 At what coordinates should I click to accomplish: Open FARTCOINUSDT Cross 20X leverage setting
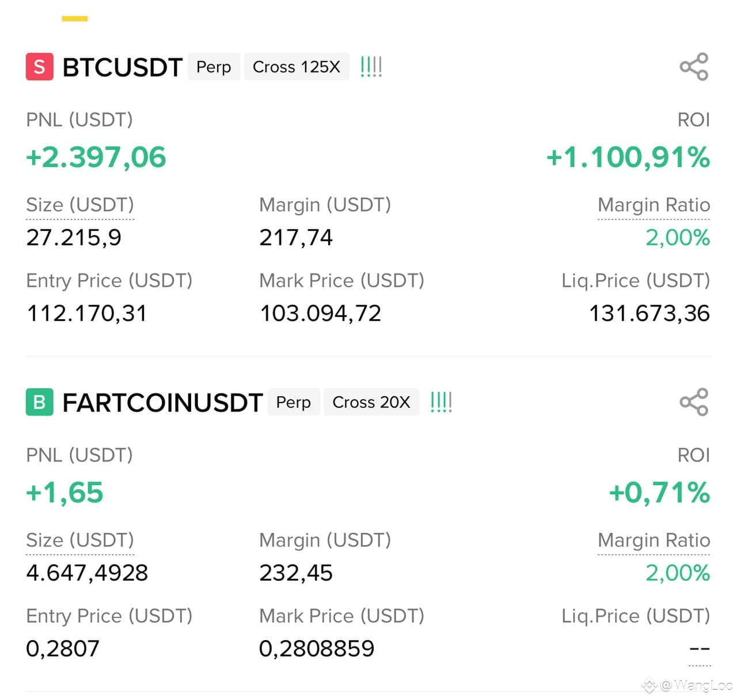pyautogui.click(x=371, y=402)
